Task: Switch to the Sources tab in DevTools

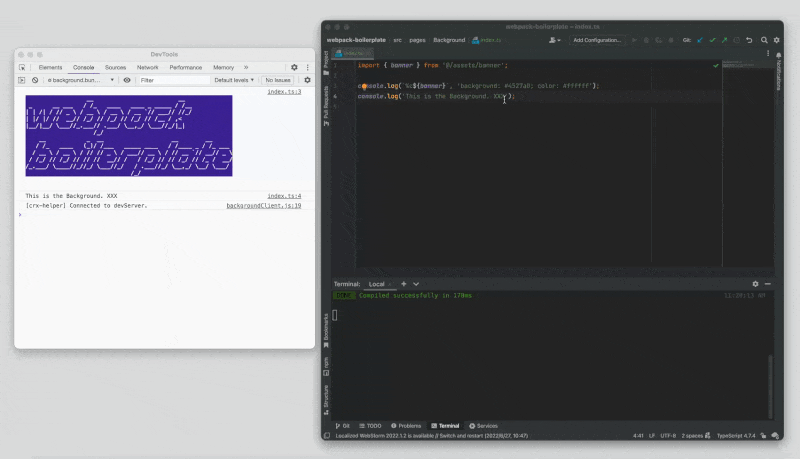Action: [115, 67]
